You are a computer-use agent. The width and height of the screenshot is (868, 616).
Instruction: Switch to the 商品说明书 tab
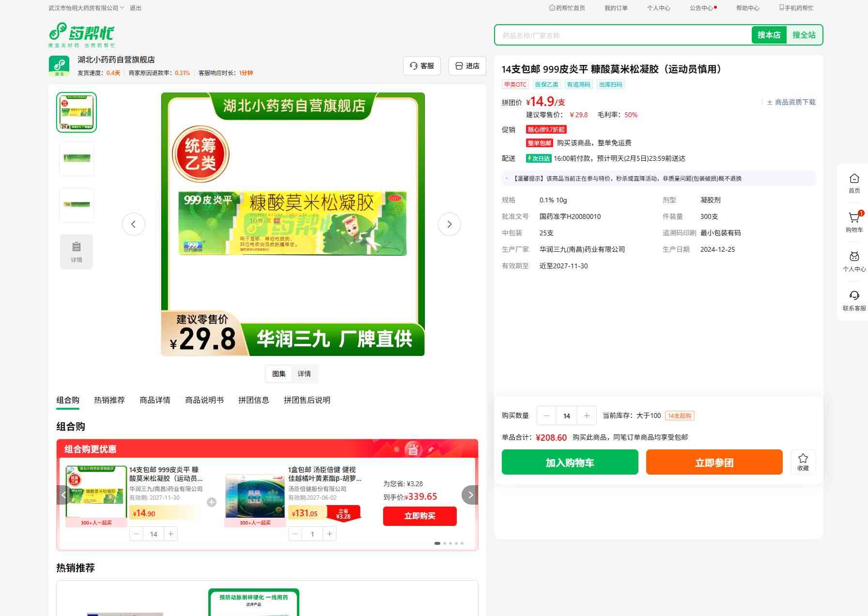pyautogui.click(x=204, y=400)
